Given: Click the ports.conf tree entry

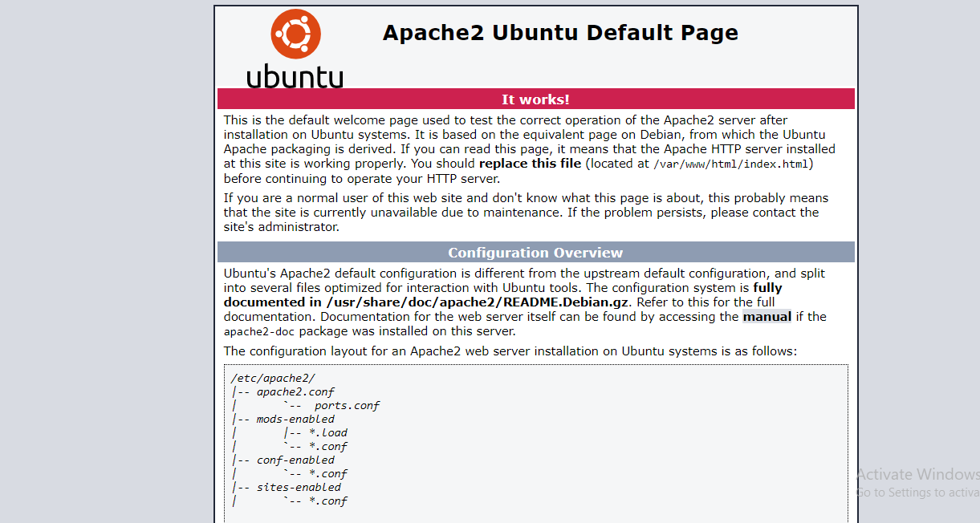Looking at the screenshot, I should (x=347, y=405).
